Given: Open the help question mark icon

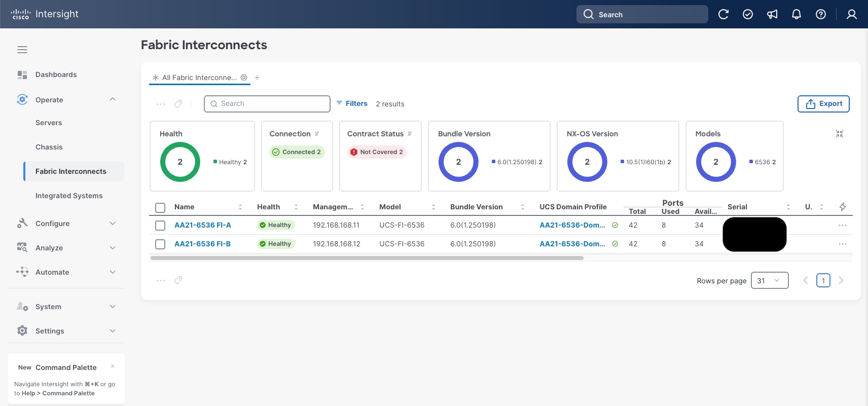Looking at the screenshot, I should (x=820, y=14).
